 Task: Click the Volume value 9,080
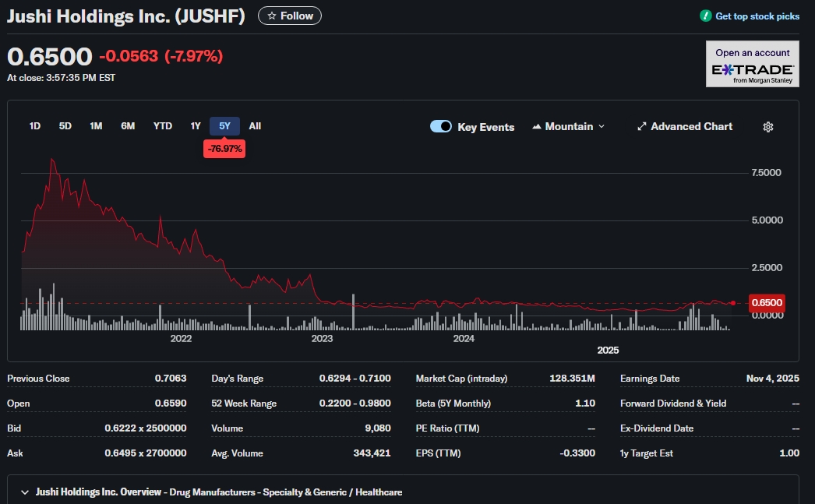click(x=378, y=428)
